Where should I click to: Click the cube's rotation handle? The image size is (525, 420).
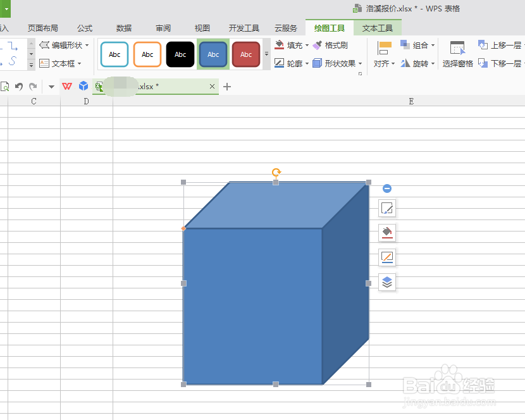tap(276, 172)
